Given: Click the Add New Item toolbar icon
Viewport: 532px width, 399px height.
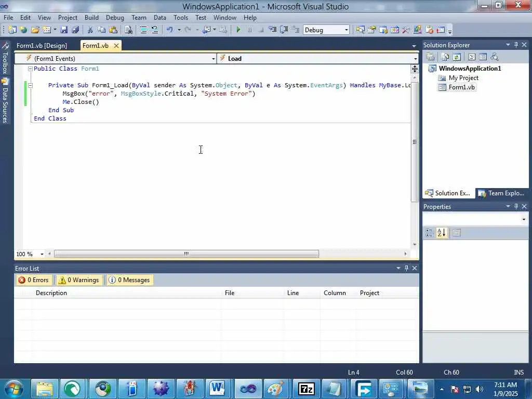Looking at the screenshot, I should [x=46, y=30].
